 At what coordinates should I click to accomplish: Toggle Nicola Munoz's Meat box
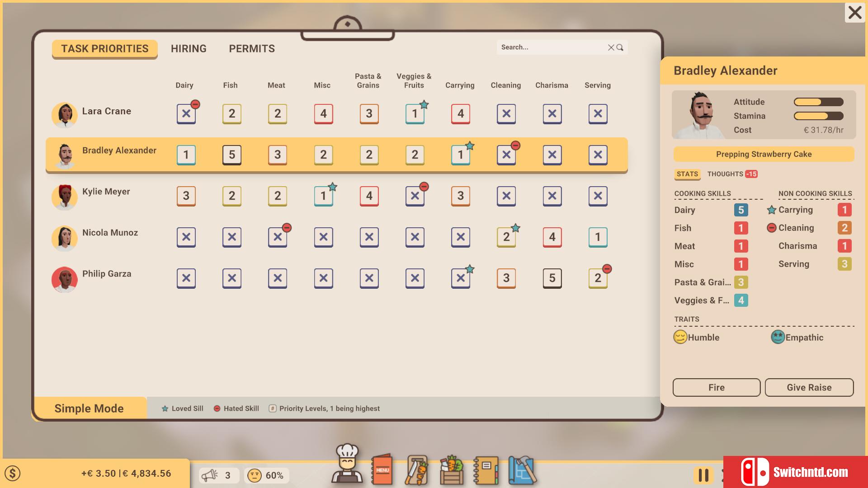pyautogui.click(x=278, y=237)
